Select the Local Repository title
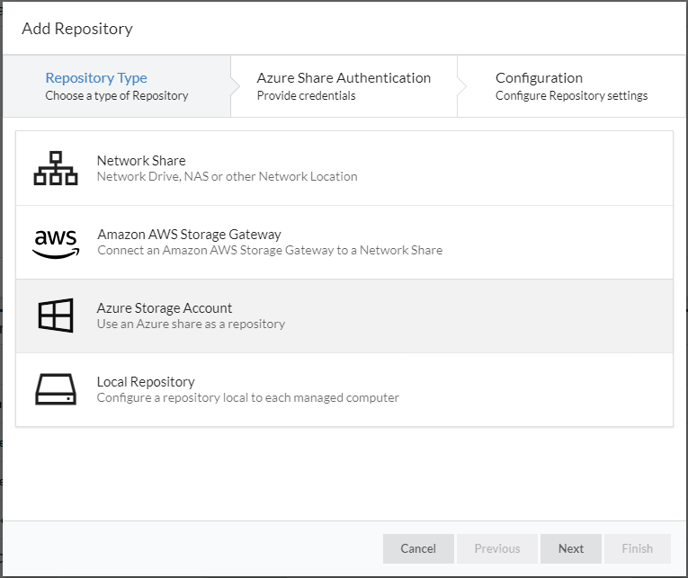This screenshot has height=578, width=688. point(146,382)
